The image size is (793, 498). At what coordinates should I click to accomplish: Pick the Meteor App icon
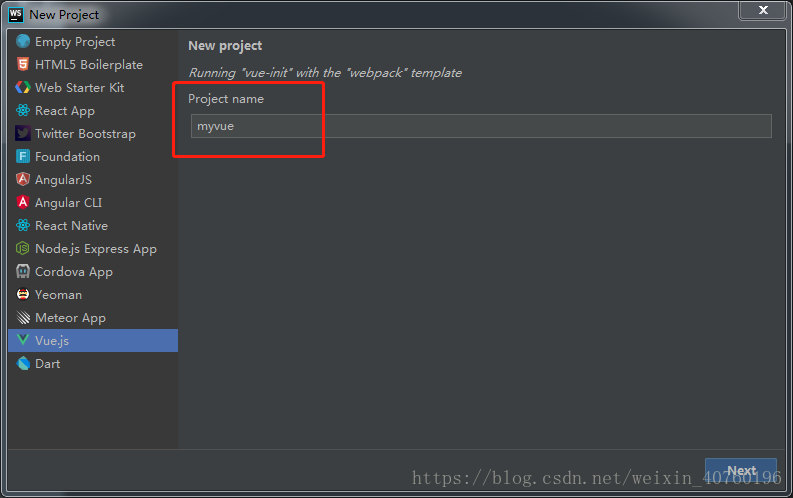click(23, 318)
